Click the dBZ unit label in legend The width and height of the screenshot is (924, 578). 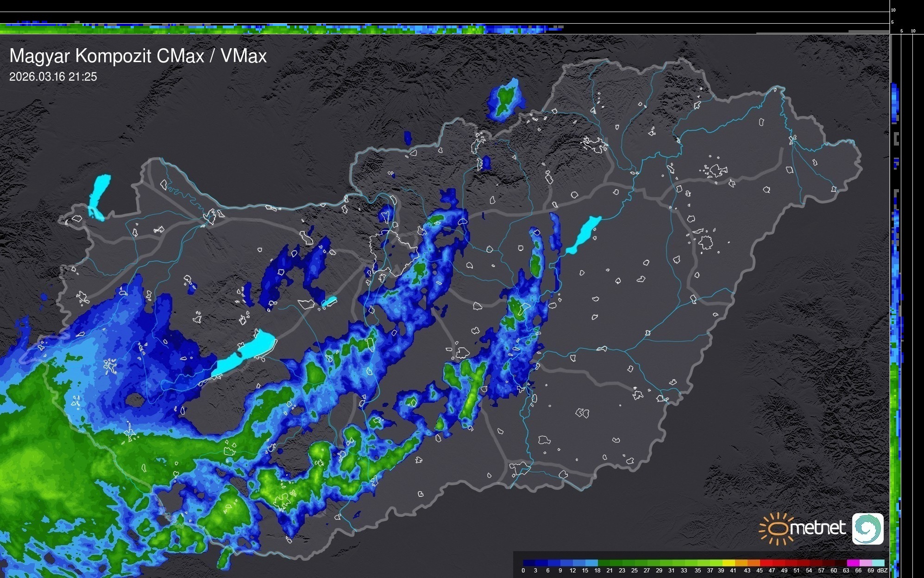[882, 571]
